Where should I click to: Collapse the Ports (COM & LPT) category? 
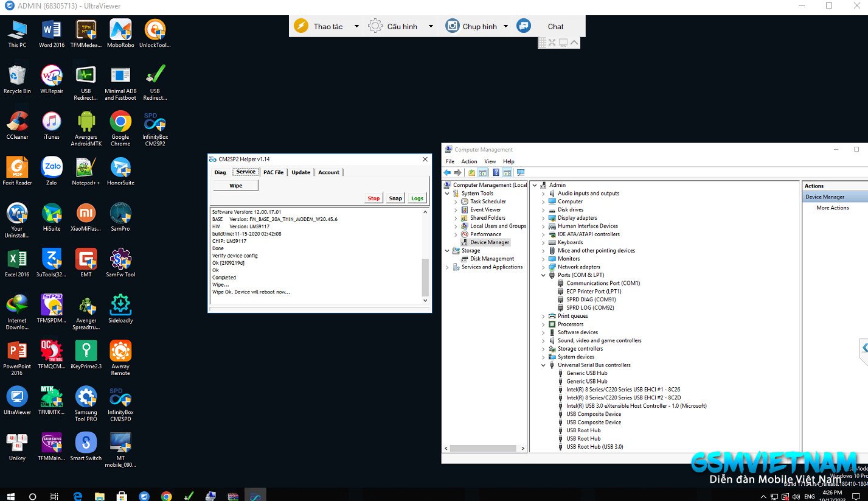point(543,275)
